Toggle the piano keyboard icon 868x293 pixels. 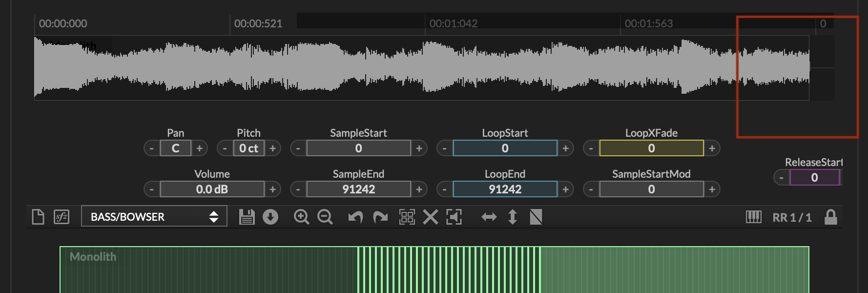pos(753,217)
